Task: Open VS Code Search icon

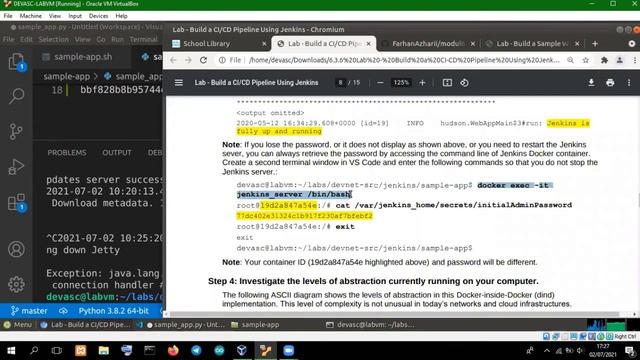Action: [16, 96]
